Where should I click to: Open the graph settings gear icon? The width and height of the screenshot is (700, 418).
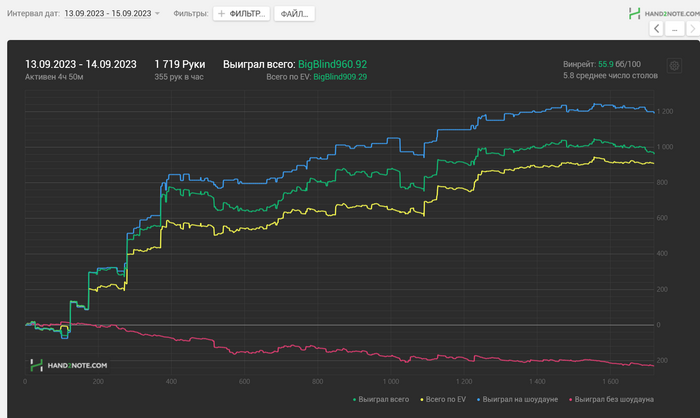click(x=674, y=66)
